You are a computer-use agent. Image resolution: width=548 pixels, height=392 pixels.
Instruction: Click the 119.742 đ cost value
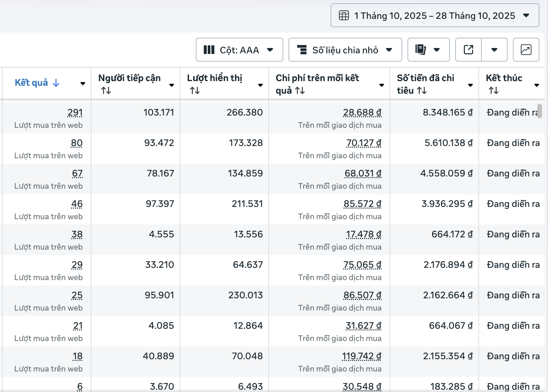(361, 356)
